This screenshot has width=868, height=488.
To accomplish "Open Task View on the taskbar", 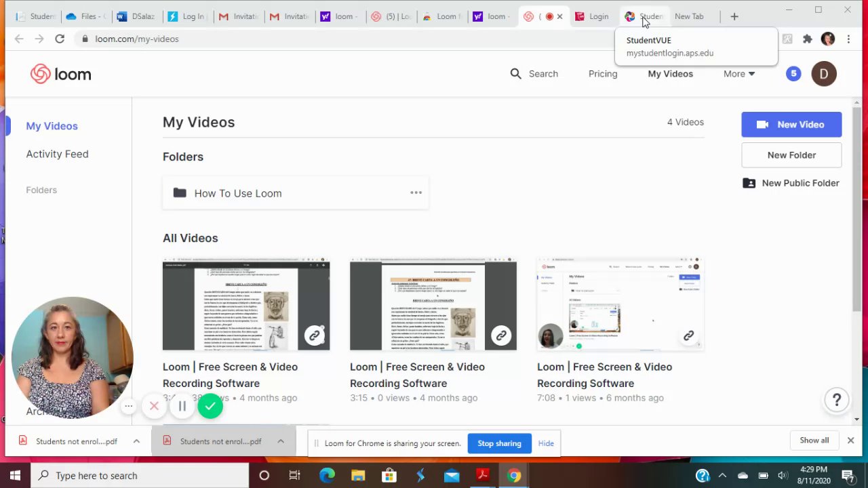I will [x=294, y=475].
